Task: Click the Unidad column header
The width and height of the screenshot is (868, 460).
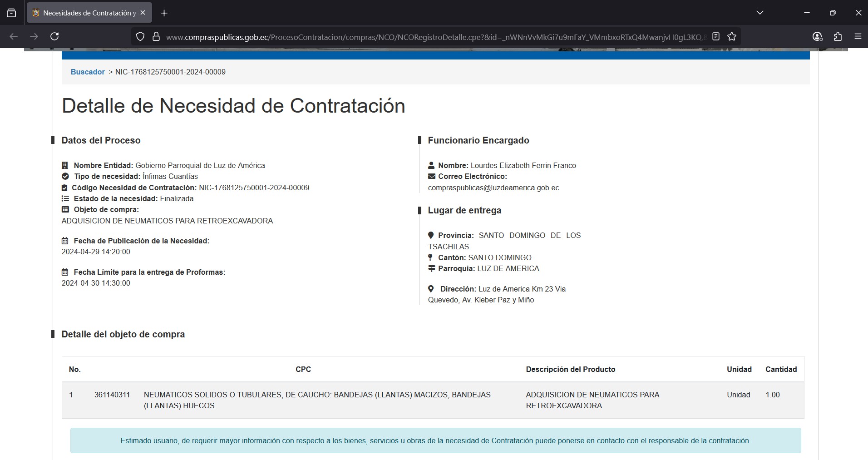Action: 739,369
